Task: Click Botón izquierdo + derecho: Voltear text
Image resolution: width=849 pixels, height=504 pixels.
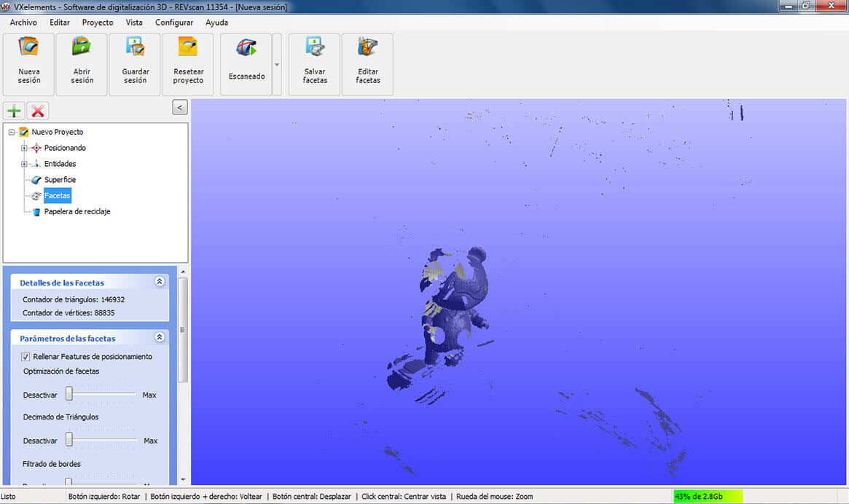Action: click(206, 497)
